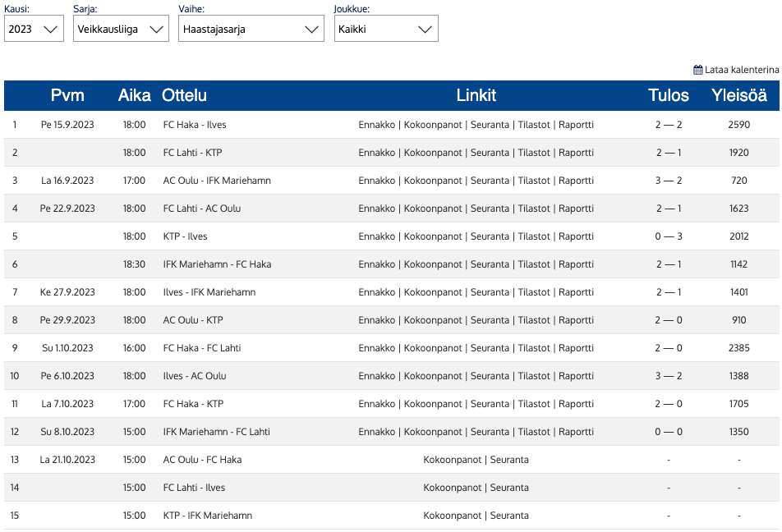Screen dimensions: 782x532
Task: Open Ennakko for FC Haka - Ilves match
Action: [x=376, y=125]
